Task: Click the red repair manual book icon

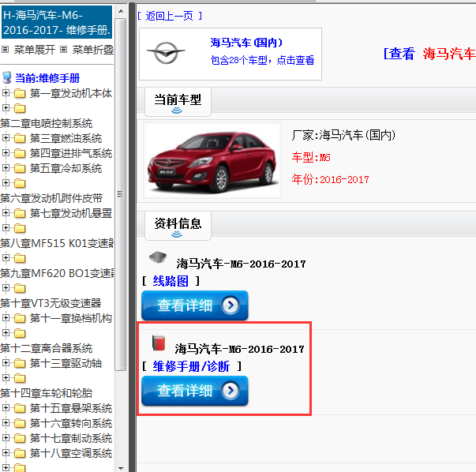Action: (159, 343)
